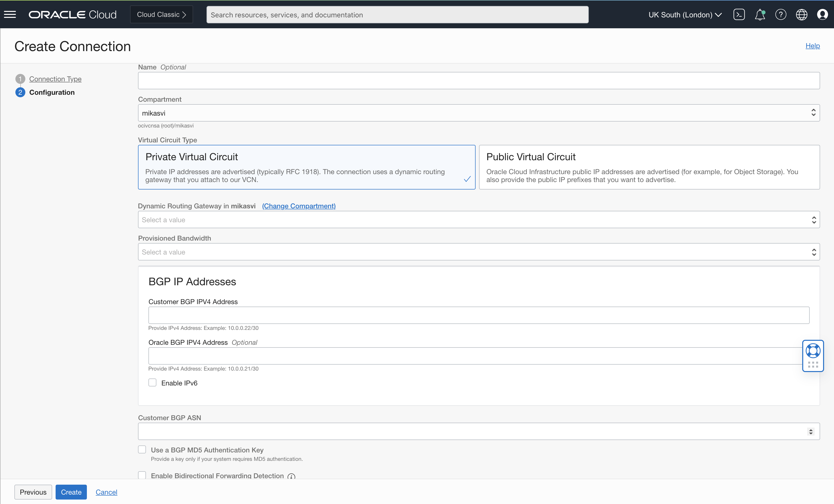Enable Use a BGP MD5 Authentication Key

coord(142,449)
